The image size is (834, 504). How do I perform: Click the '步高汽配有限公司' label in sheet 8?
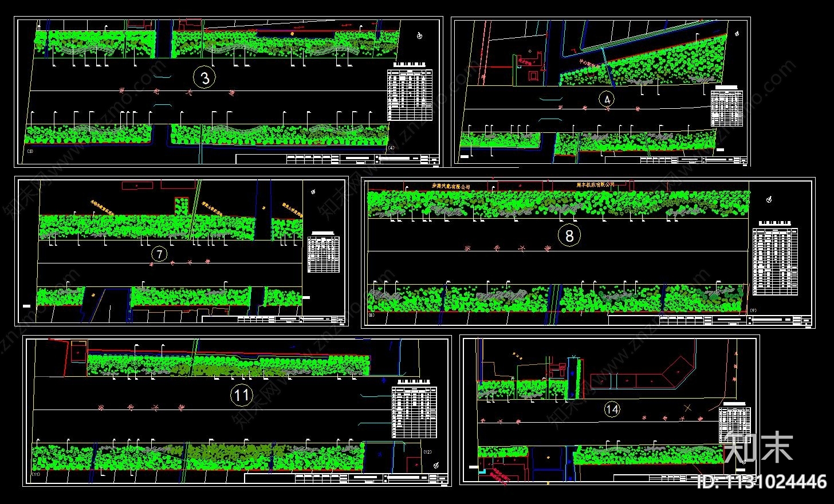click(x=450, y=187)
